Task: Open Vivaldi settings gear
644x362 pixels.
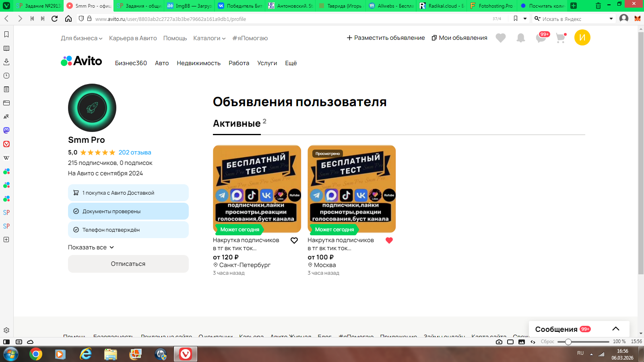Action: click(x=6, y=330)
